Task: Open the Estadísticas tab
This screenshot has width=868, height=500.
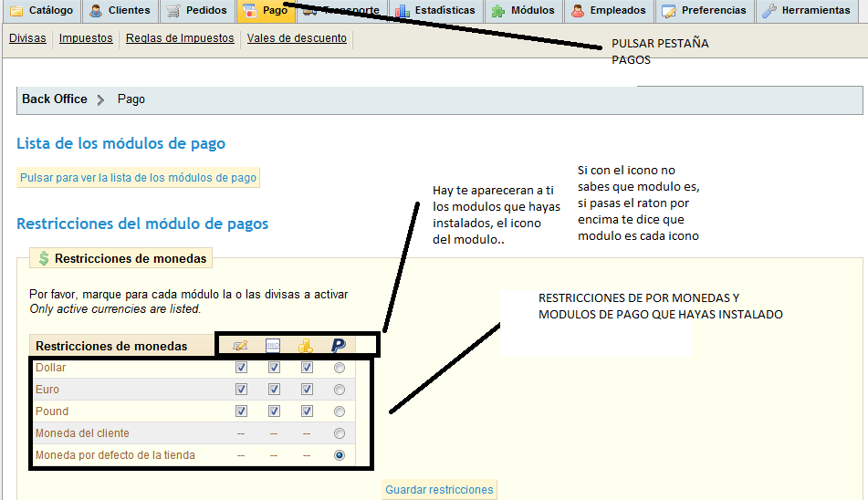Action: (436, 10)
